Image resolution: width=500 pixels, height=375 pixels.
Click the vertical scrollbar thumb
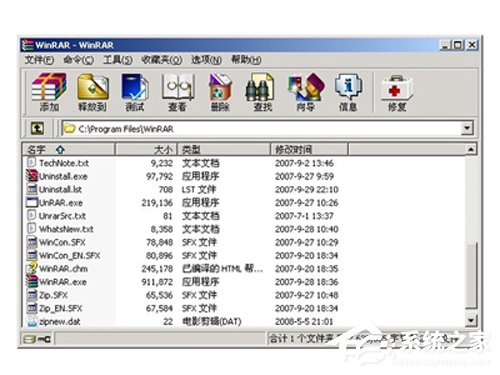tap(471, 275)
